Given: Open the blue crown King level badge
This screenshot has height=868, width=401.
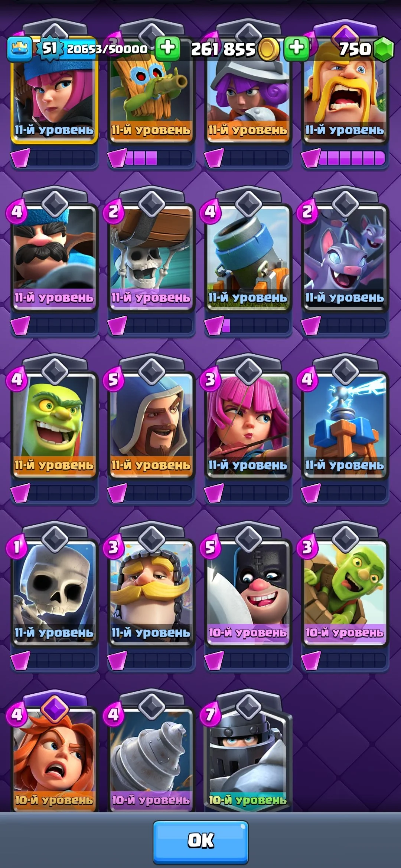Looking at the screenshot, I should coord(19,49).
